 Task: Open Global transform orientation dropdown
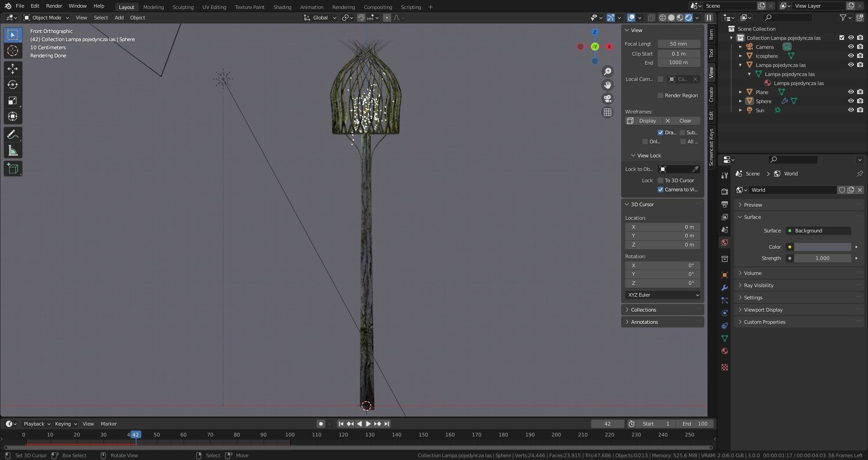pyautogui.click(x=320, y=18)
